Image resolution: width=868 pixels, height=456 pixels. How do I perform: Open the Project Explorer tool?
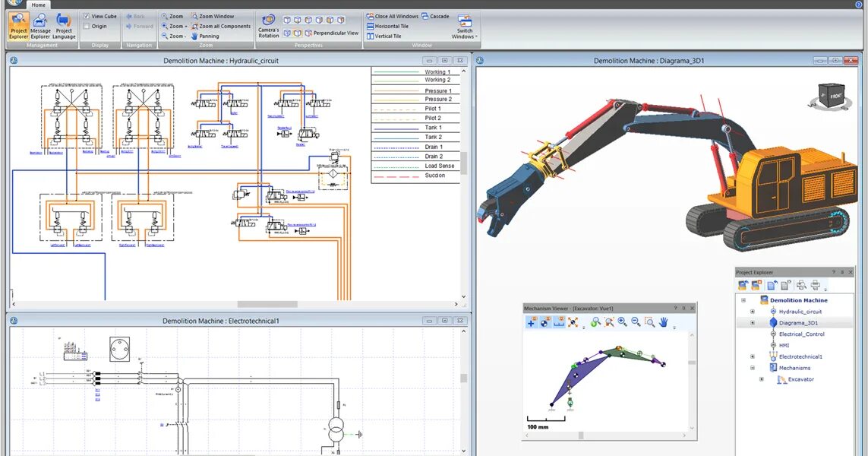18,26
